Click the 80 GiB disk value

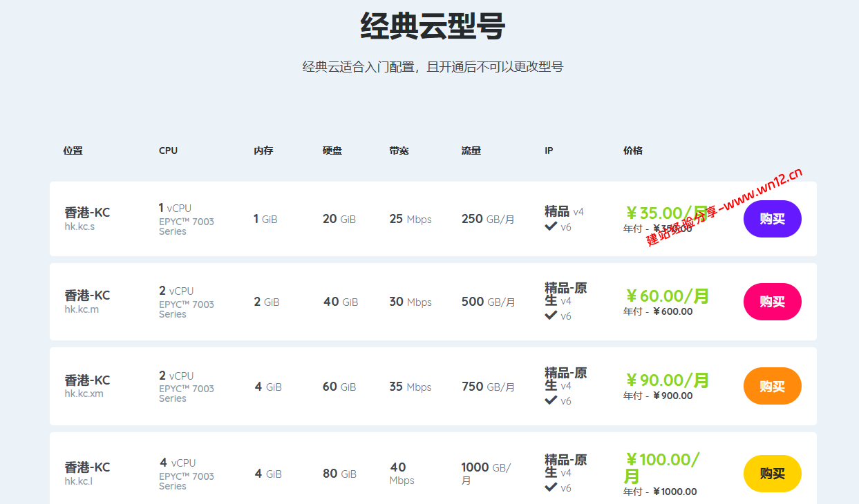[x=340, y=474]
